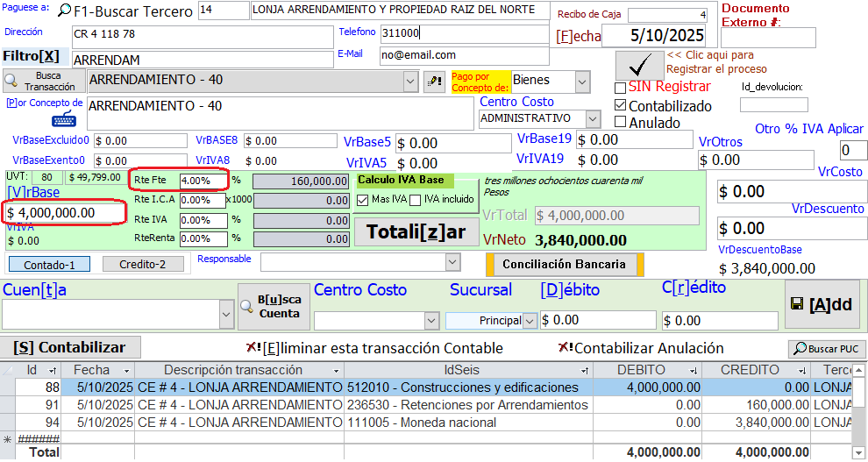This screenshot has height=462, width=868.
Task: Click the Add button with disk icon
Action: pos(822,305)
